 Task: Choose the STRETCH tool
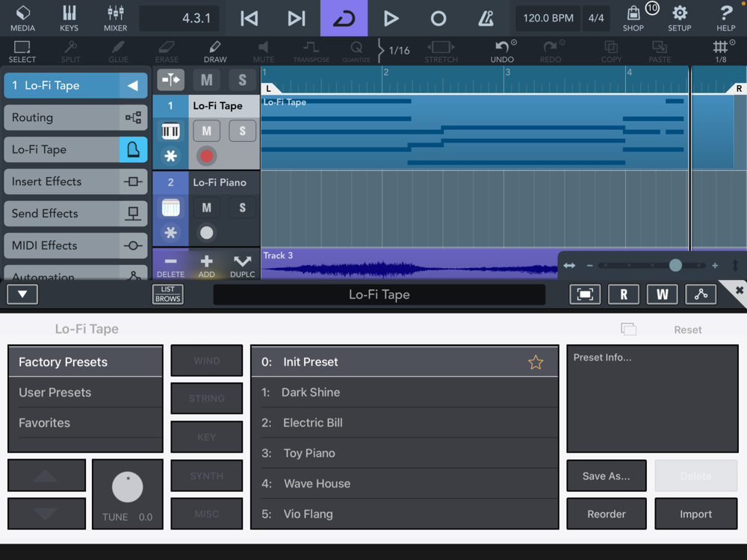tap(441, 52)
